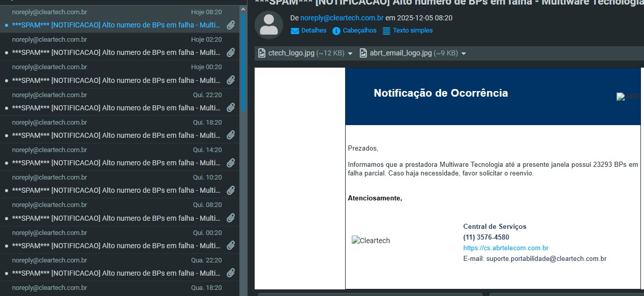The height and width of the screenshot is (296, 644).
Task: Toggle unread dot on Qui. 22:20 message
Action: (6, 108)
